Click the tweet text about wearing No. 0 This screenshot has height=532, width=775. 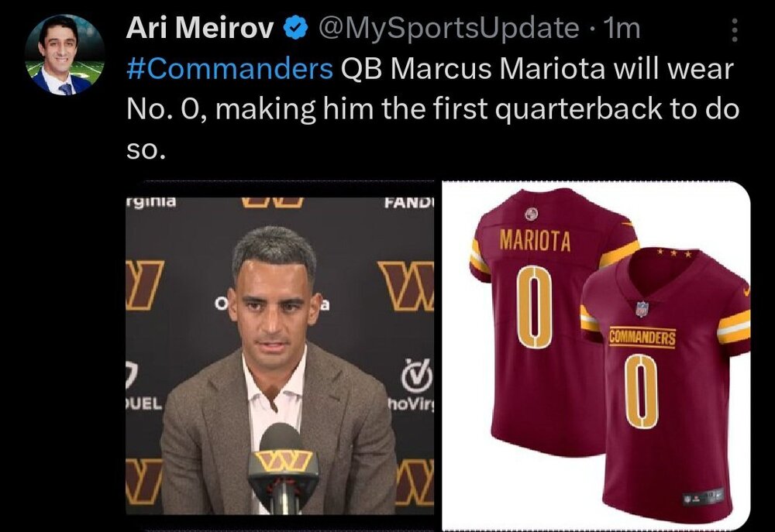432,108
